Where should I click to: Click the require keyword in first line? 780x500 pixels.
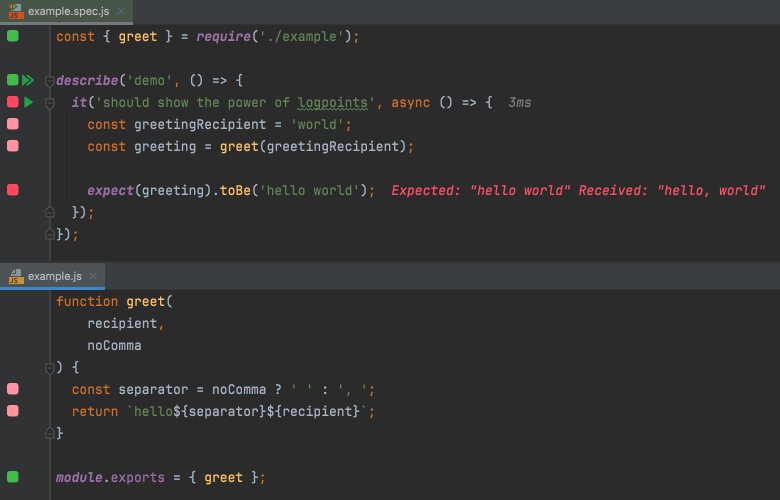223,37
